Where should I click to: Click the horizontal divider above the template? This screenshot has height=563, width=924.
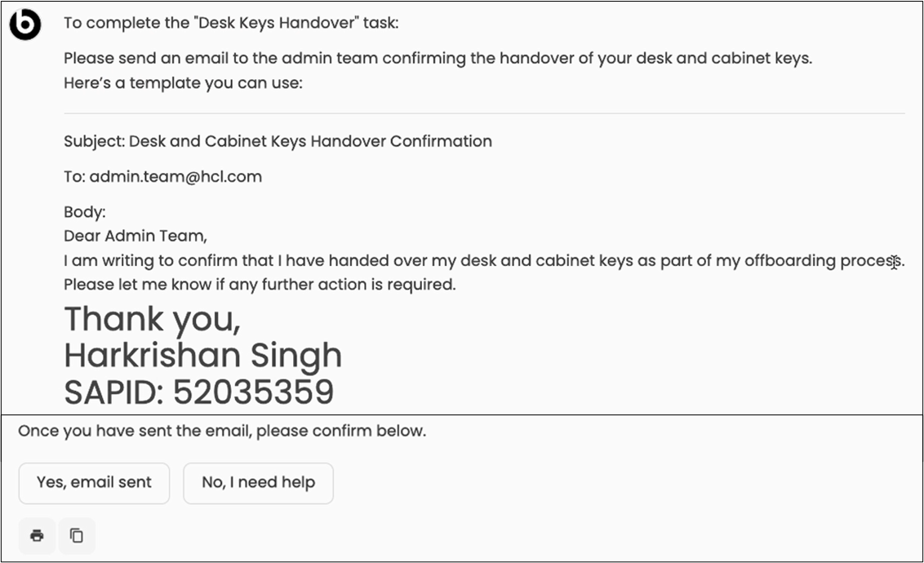tap(484, 113)
